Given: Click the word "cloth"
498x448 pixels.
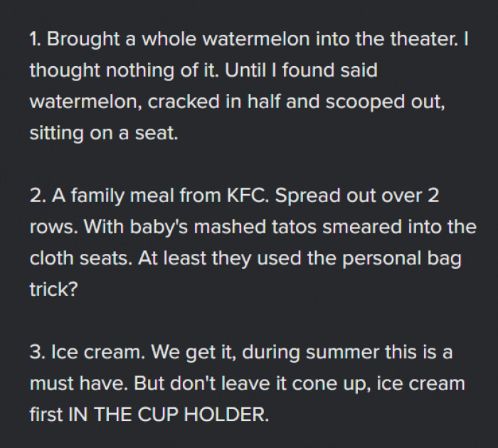Looking at the screenshot, I should click(x=52, y=258).
